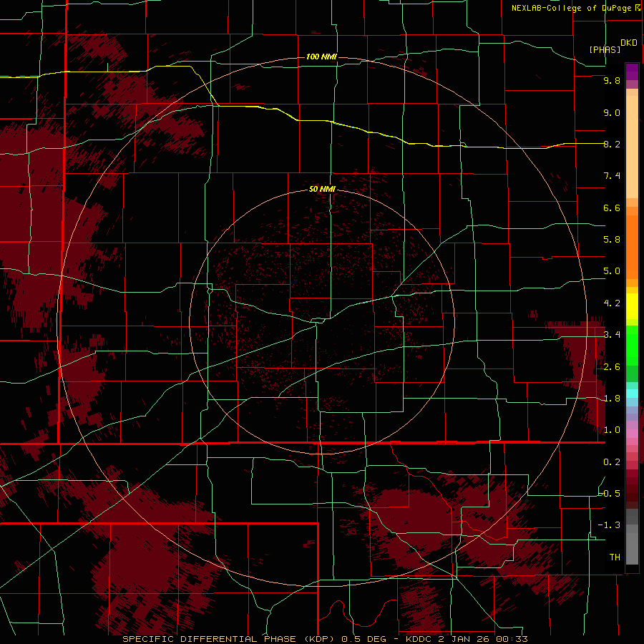Select the 2.6 value on the scale

(x=612, y=367)
